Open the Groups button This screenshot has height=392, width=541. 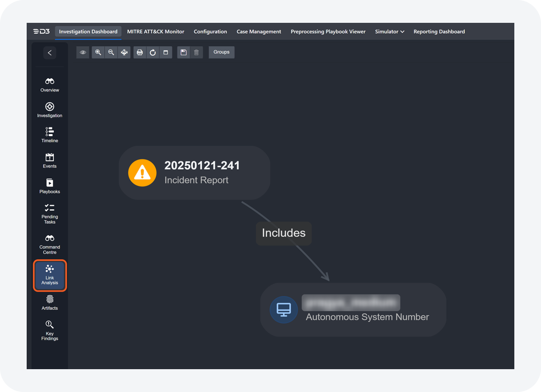pyautogui.click(x=221, y=52)
